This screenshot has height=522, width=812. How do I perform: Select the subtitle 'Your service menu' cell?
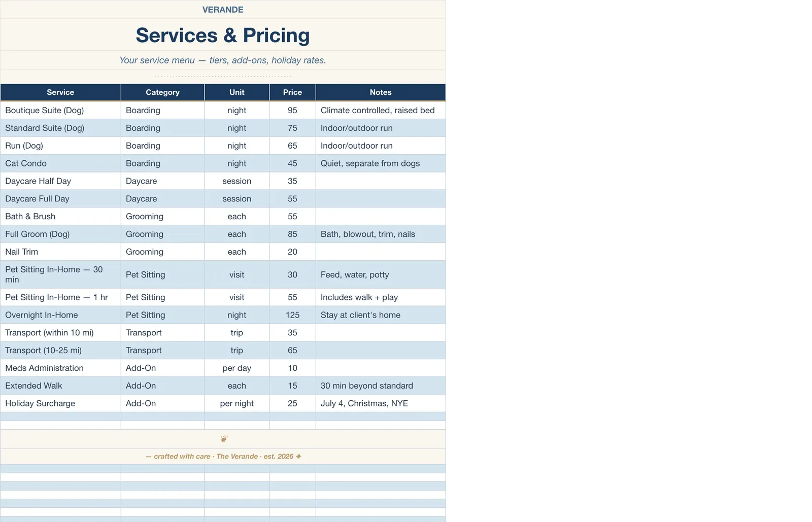click(223, 60)
